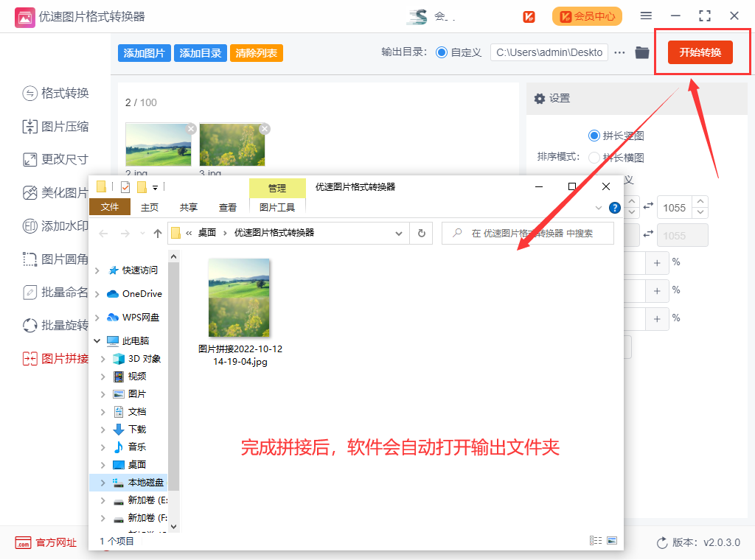
Task: Open the 查看 ribbon tab
Action: (x=228, y=208)
